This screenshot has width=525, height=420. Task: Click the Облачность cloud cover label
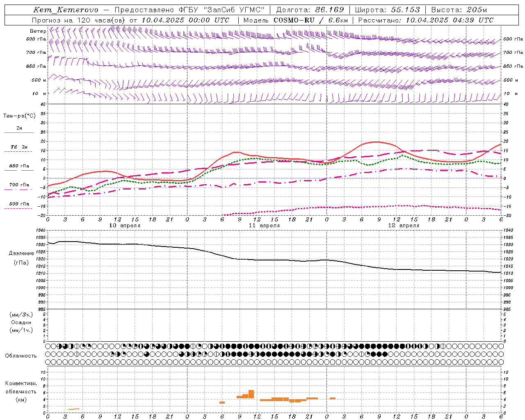(x=21, y=356)
